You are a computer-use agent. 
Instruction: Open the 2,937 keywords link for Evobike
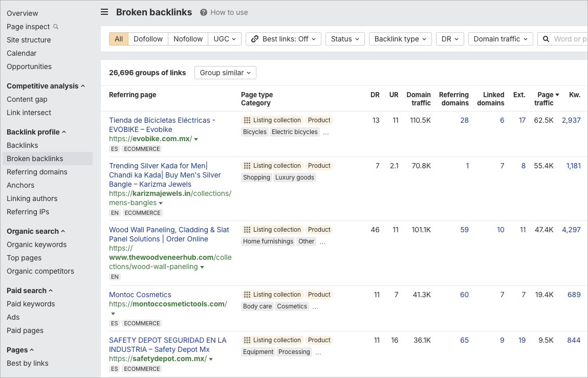[x=571, y=120]
